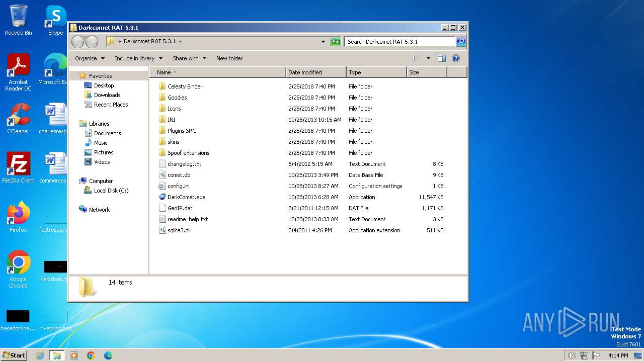
Task: Click the volume speaker tray icon
Action: 572,355
